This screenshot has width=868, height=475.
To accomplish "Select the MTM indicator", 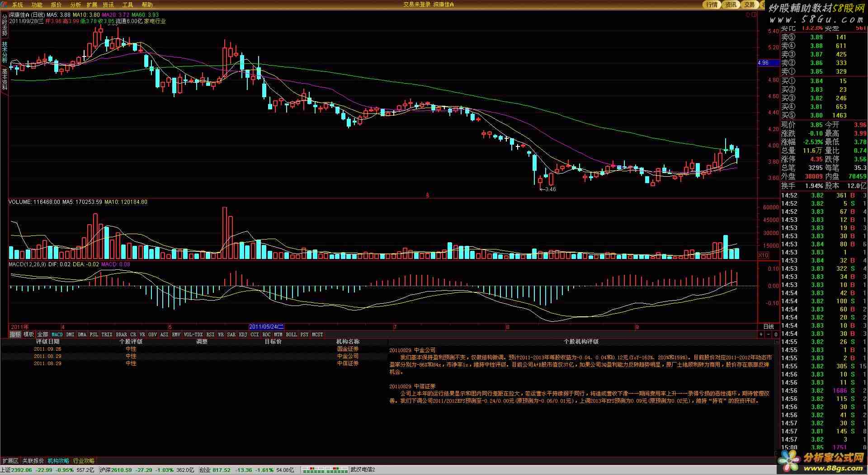I will 278,334.
